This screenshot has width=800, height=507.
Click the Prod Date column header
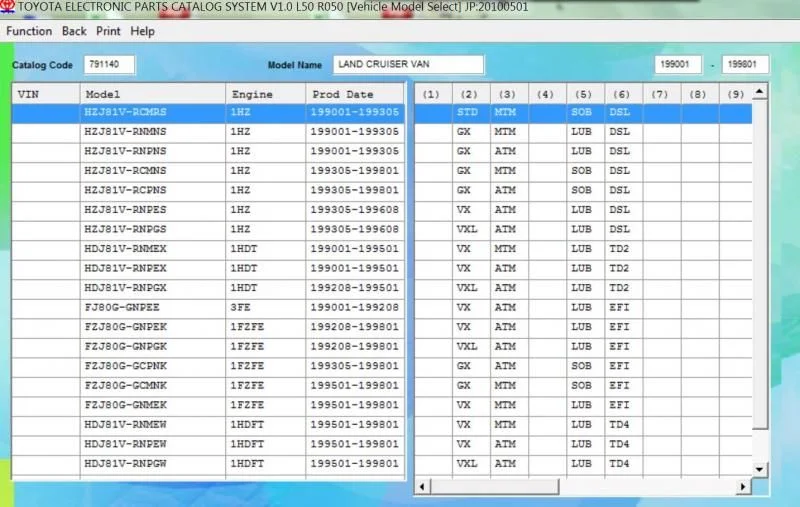tap(355, 94)
